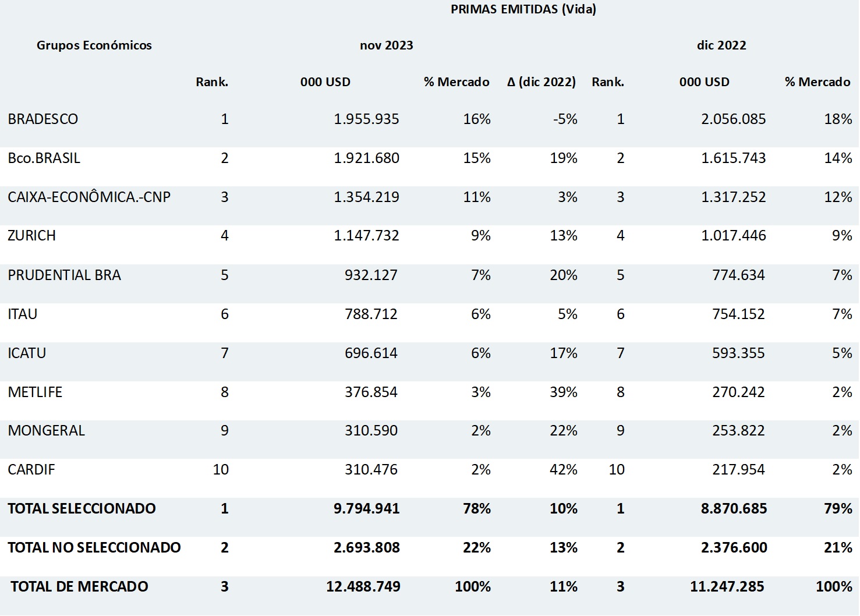Click Prudential's value 932.127

[371, 275]
